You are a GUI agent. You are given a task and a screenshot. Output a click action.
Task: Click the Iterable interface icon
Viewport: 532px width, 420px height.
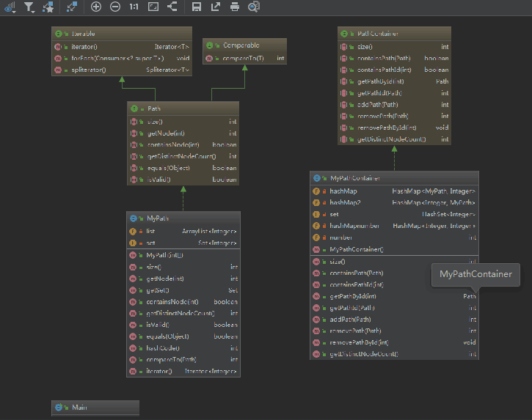point(59,34)
